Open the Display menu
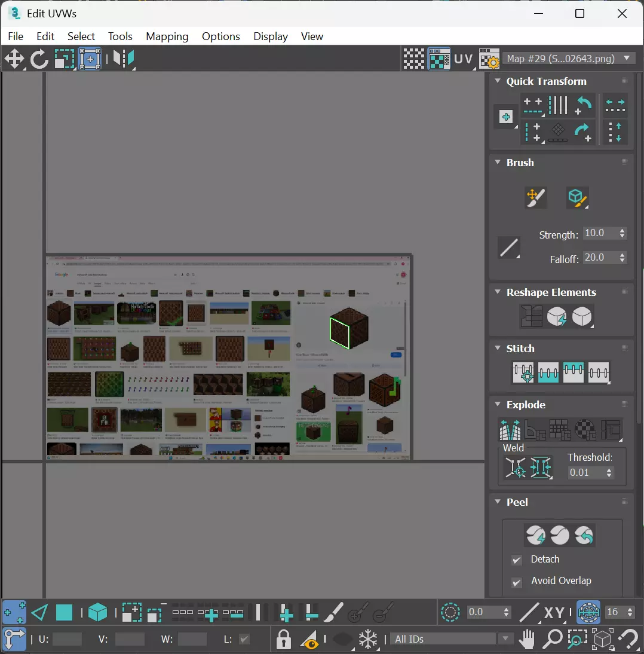This screenshot has width=644, height=654. (271, 36)
